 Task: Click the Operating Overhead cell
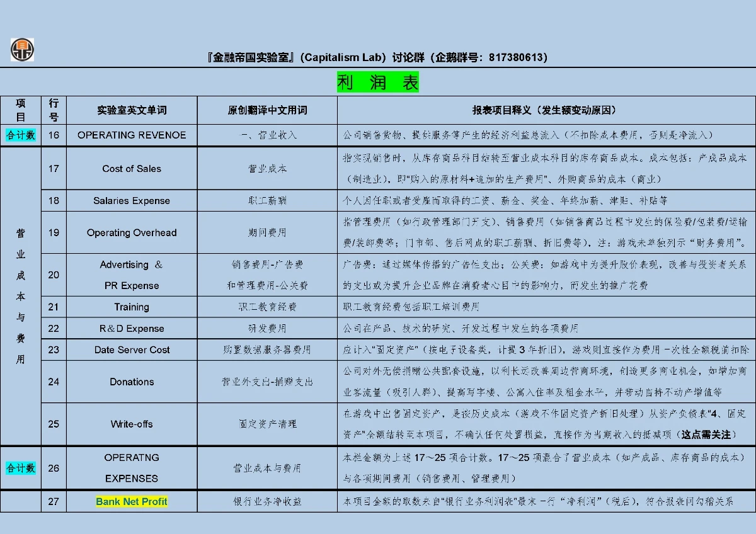pyautogui.click(x=132, y=232)
